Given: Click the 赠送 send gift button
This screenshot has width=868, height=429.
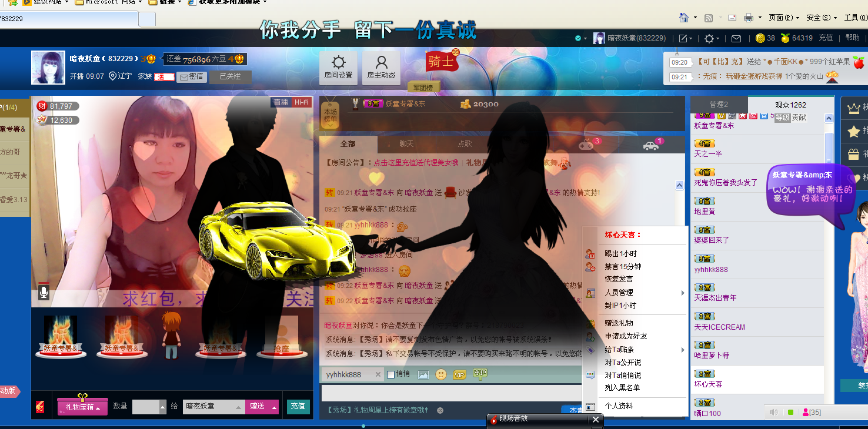Looking at the screenshot, I should [257, 406].
